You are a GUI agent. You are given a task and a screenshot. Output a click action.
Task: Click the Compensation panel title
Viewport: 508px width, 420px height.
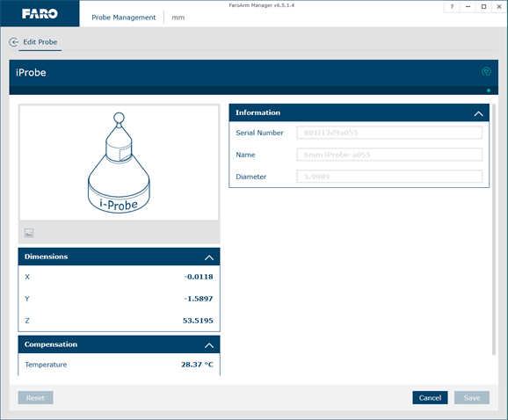51,344
